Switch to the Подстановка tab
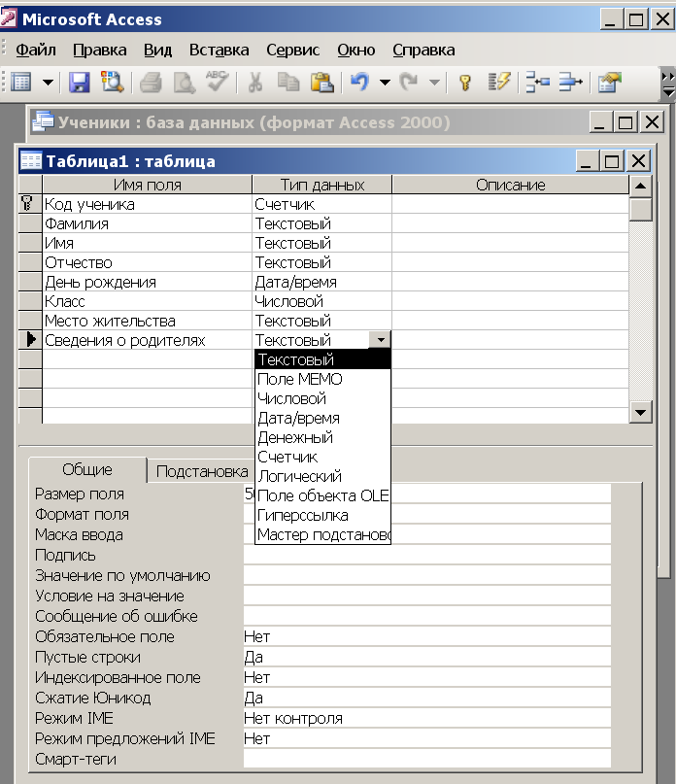676x784 pixels. 202,471
